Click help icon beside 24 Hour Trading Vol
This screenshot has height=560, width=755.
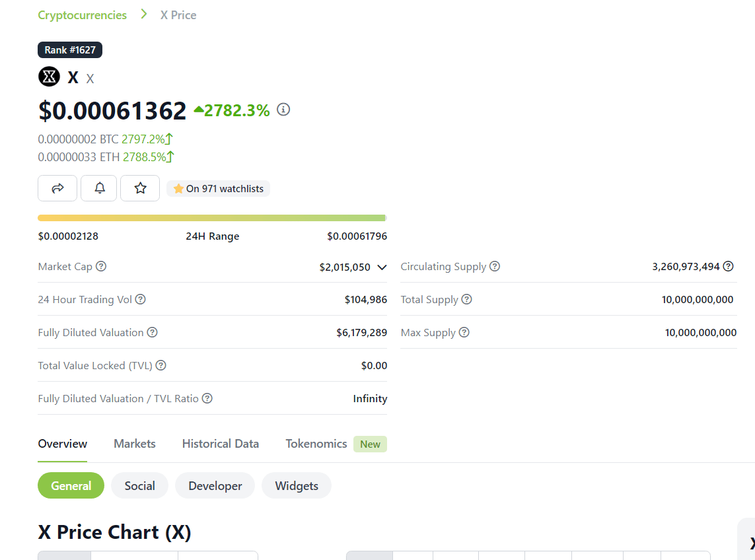tap(140, 300)
